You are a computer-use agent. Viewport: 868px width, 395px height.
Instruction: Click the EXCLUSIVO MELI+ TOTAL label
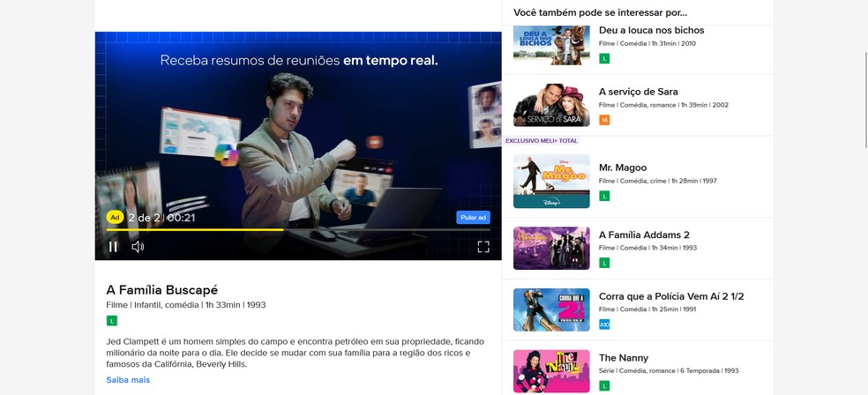(x=542, y=141)
